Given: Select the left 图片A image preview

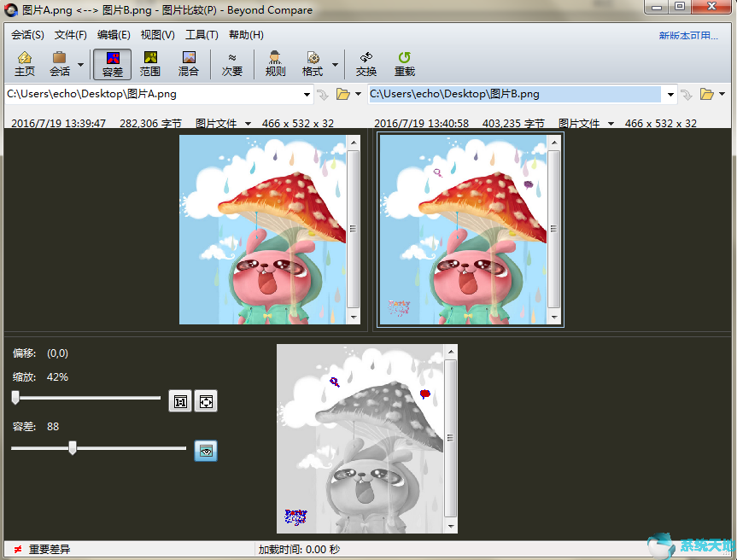Looking at the screenshot, I should (263, 230).
